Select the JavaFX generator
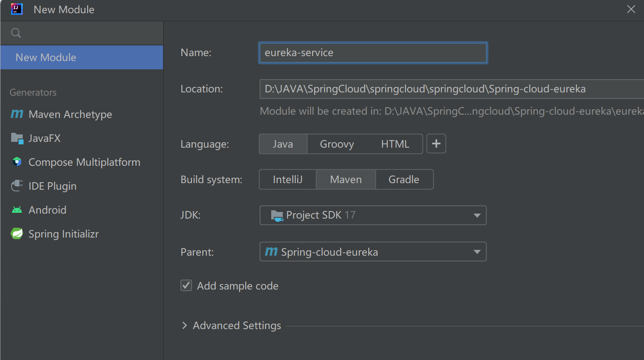Viewport: 644px width, 360px height. click(x=82, y=138)
